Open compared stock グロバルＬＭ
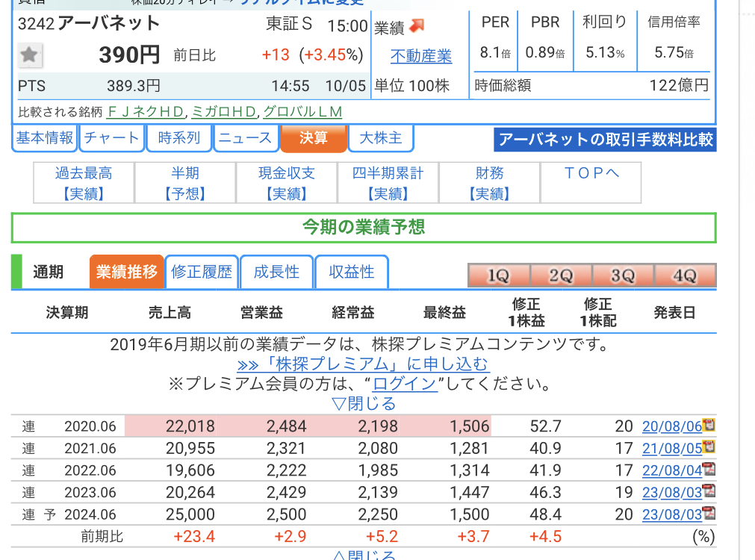Viewport: 755px width, 560px height. point(302,112)
